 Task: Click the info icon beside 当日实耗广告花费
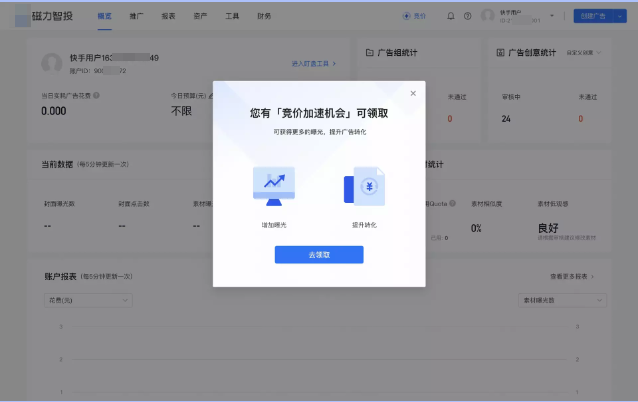tap(96, 95)
